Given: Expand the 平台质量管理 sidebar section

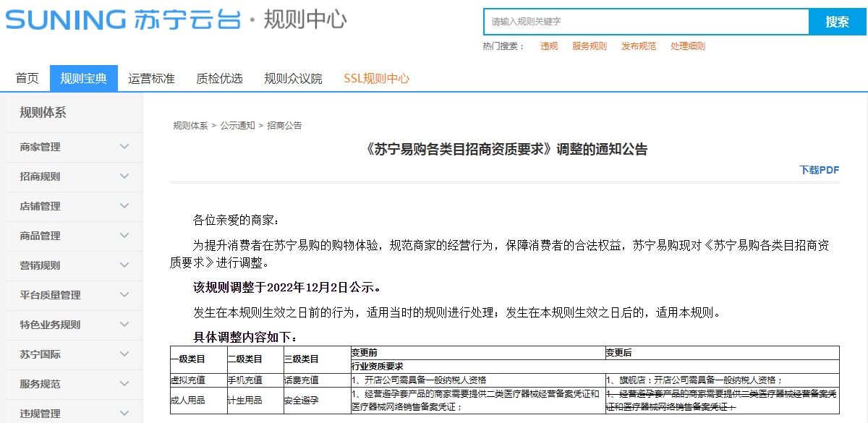Looking at the screenshot, I should (x=74, y=295).
